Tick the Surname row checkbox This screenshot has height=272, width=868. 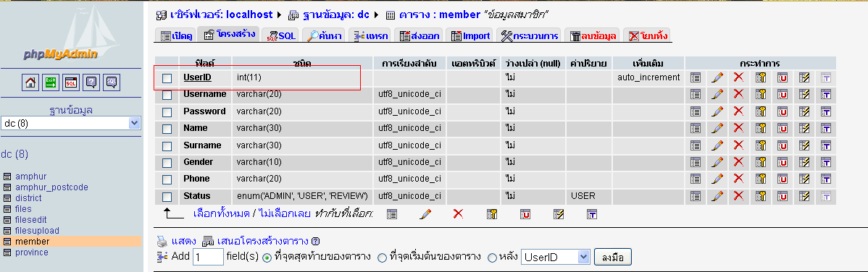click(167, 147)
